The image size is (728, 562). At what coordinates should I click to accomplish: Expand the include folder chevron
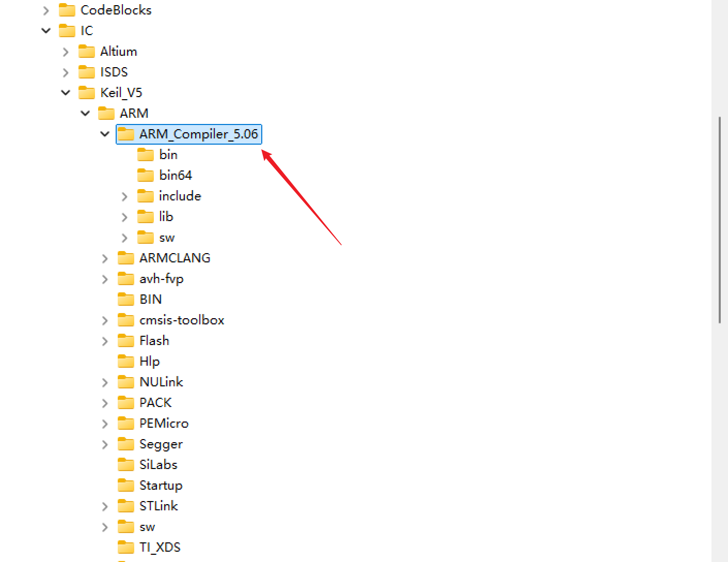[x=124, y=196]
